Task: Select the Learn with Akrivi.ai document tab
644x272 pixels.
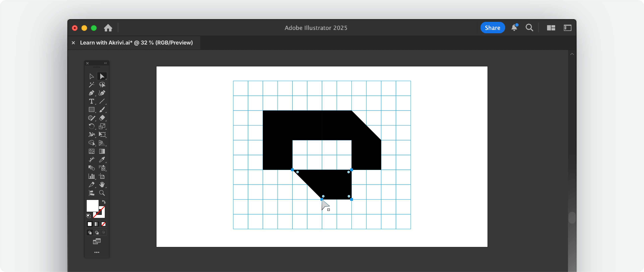Action: [136, 43]
